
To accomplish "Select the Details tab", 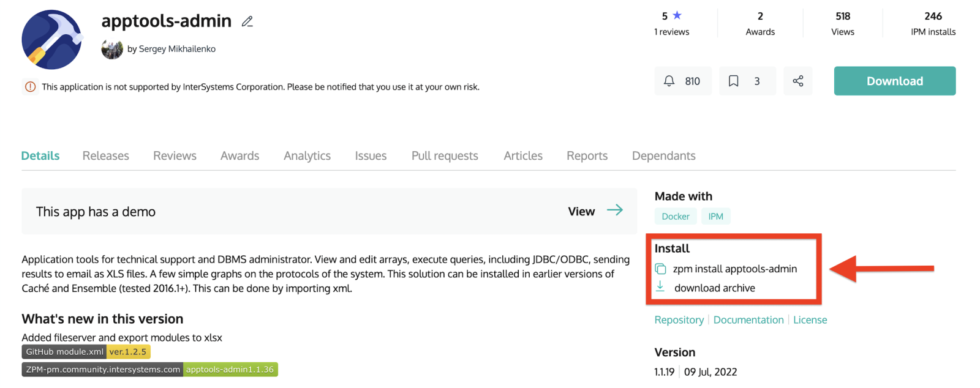I will [x=40, y=155].
